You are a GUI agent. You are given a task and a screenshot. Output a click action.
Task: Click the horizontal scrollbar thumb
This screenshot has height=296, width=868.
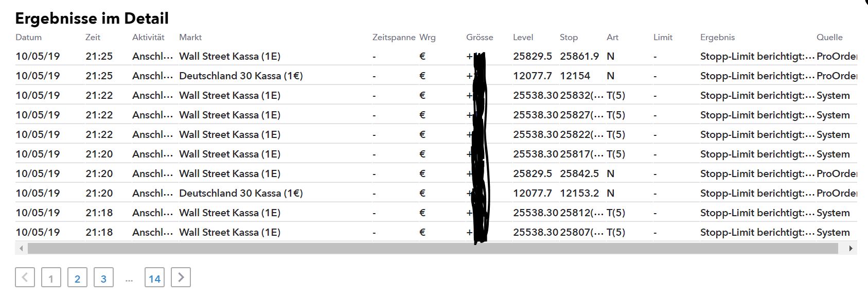[433, 248]
